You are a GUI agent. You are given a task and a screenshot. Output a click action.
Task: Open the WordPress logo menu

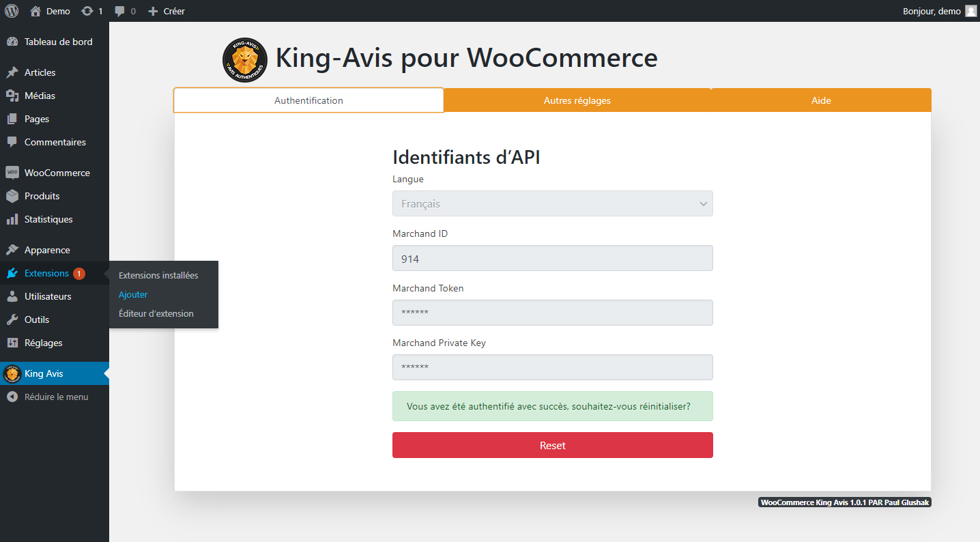pos(12,11)
